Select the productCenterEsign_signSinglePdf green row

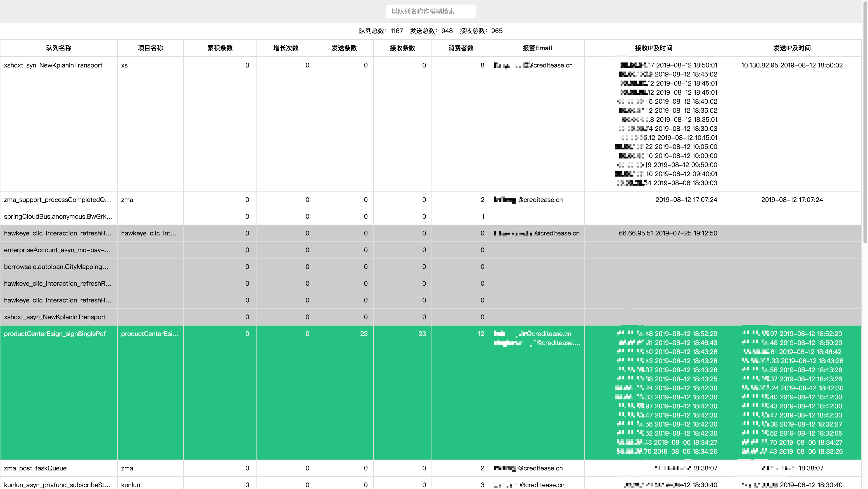click(55, 334)
